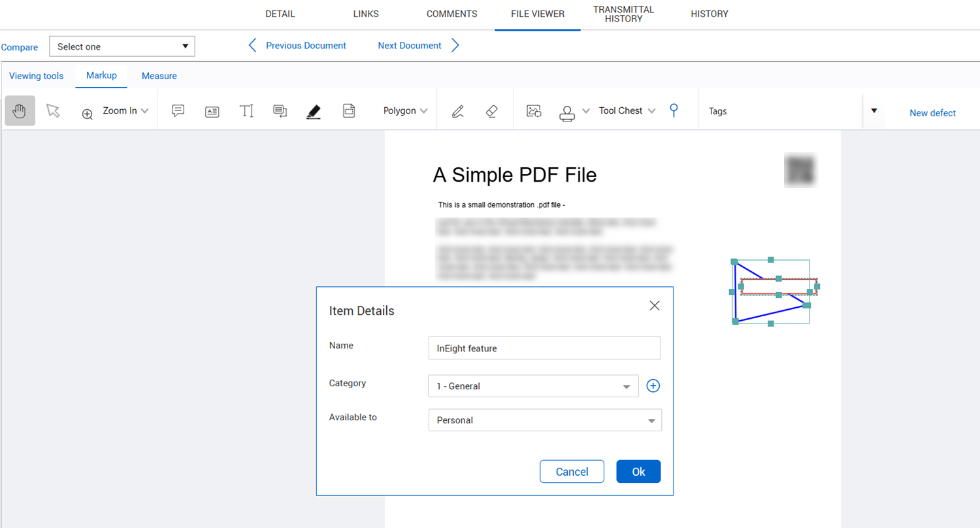
Task: Select the Pan hand tool
Action: (x=20, y=111)
